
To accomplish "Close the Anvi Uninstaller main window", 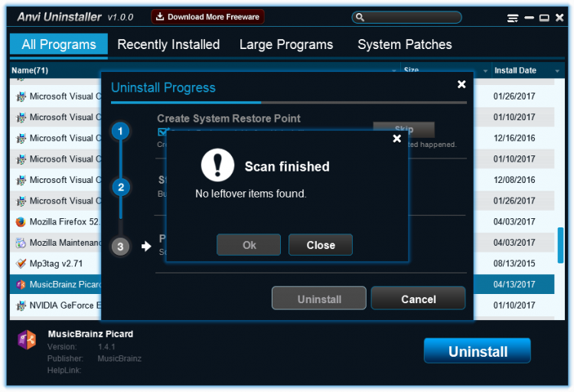I will (x=559, y=18).
